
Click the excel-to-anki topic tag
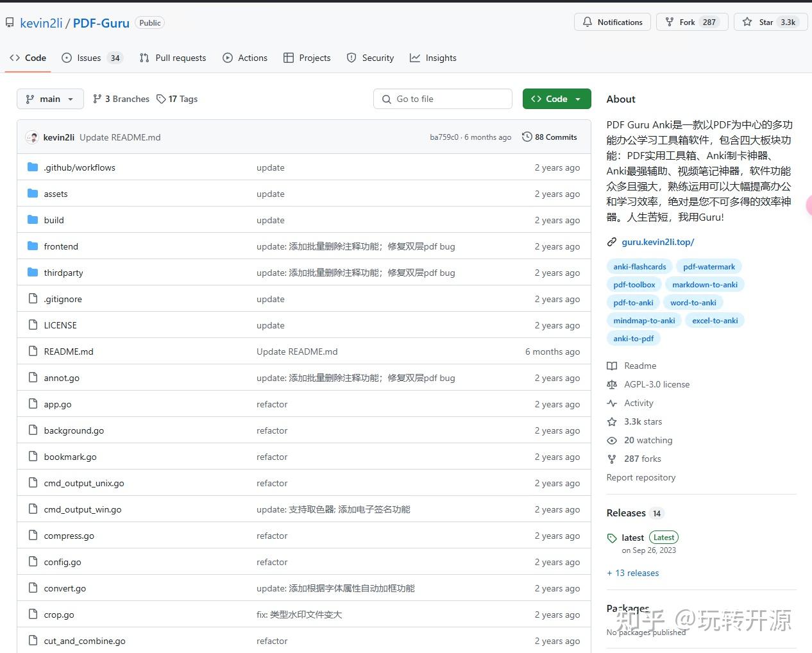tap(715, 321)
